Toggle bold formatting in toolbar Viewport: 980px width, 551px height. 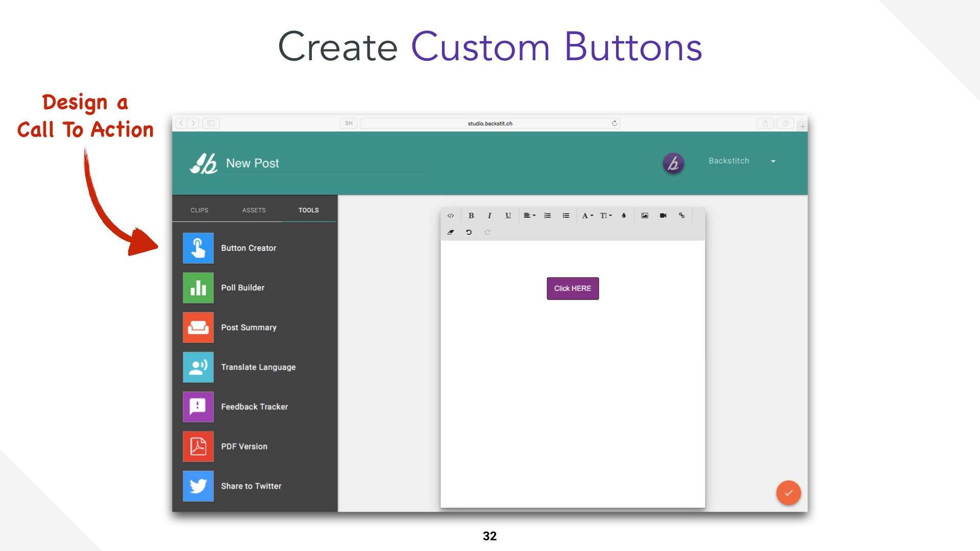(471, 215)
